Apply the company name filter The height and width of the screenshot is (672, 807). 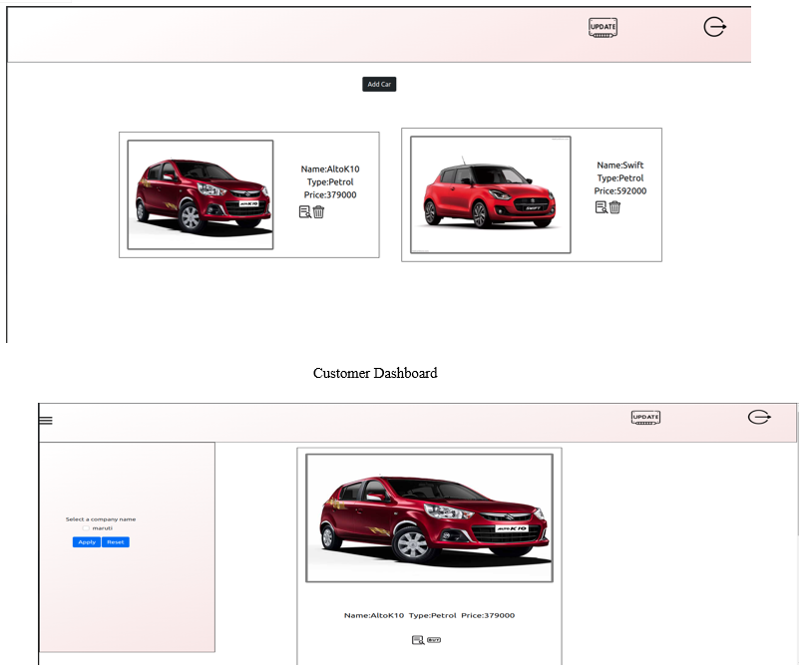click(x=87, y=542)
